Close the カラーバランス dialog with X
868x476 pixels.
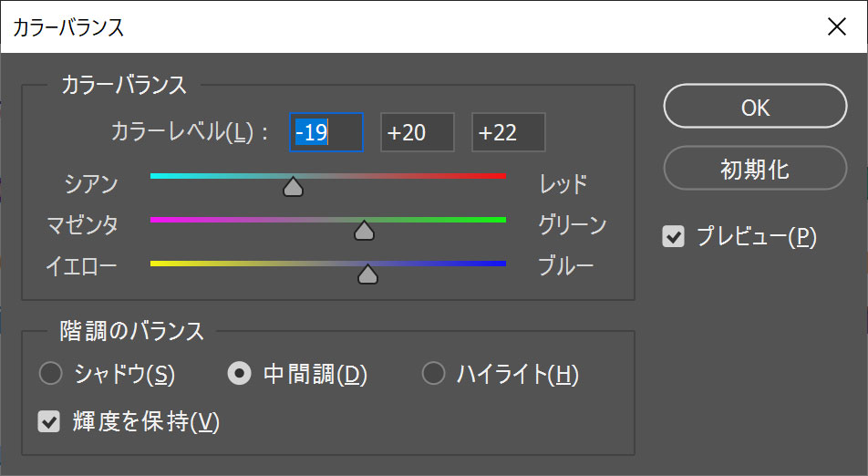pos(836,26)
